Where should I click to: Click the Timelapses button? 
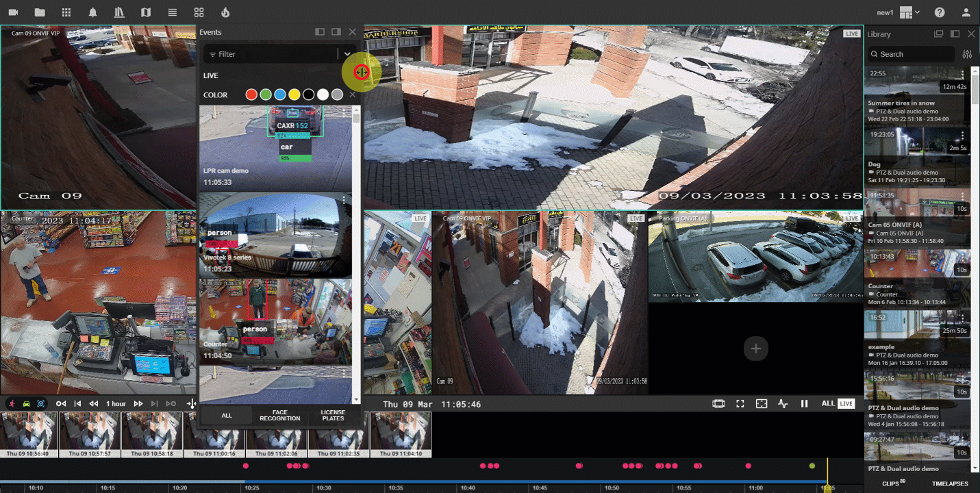(x=950, y=483)
